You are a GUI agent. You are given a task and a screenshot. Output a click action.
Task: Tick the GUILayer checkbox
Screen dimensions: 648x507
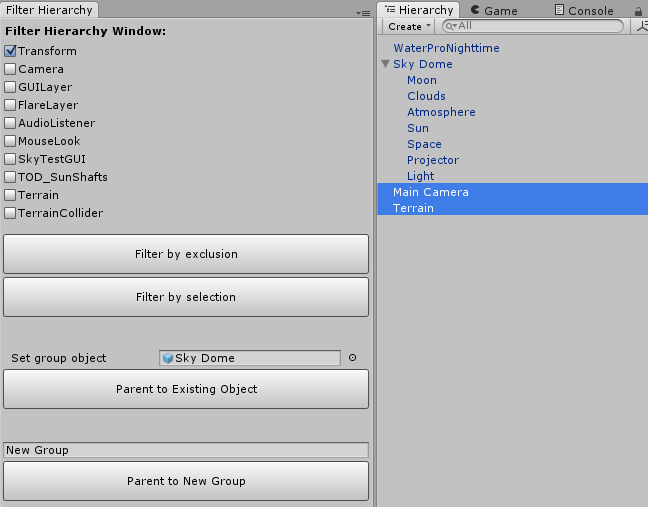pyautogui.click(x=10, y=87)
